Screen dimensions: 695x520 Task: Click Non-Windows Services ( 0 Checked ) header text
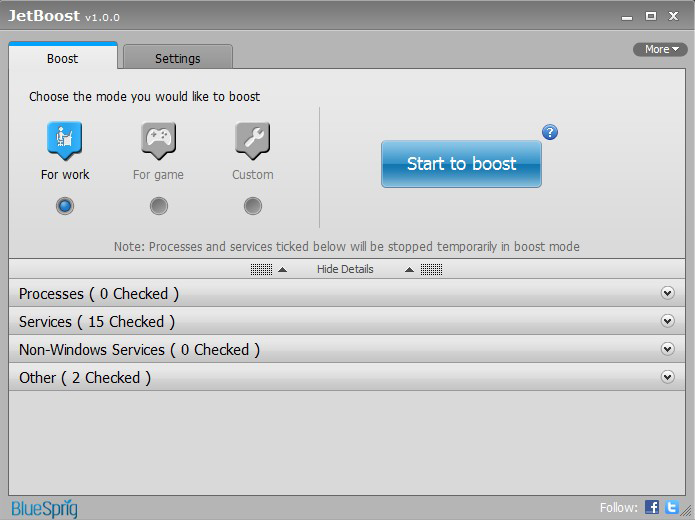139,350
